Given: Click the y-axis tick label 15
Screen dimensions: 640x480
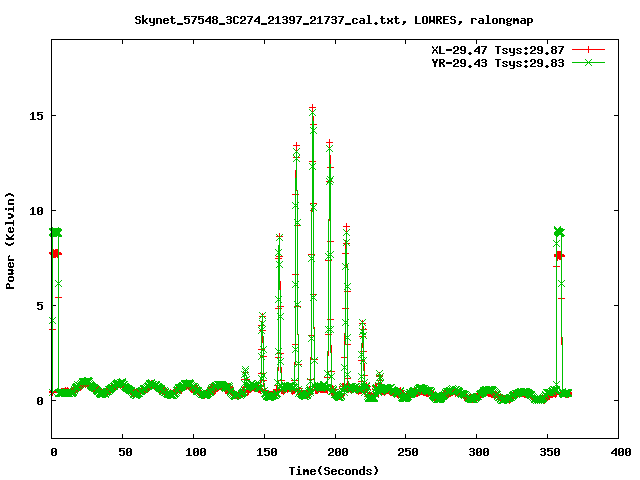Looking at the screenshot, I should pos(36,116).
